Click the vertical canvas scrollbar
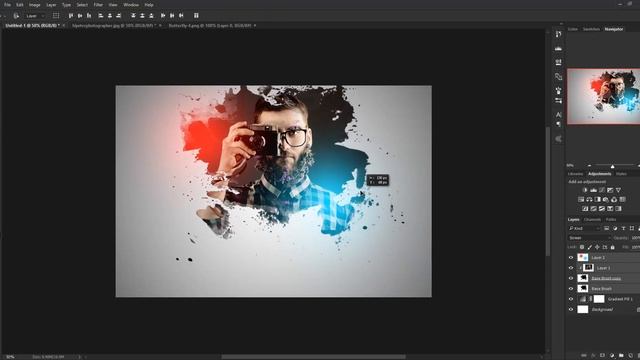Screen dimensions: 640x360 click(547, 190)
